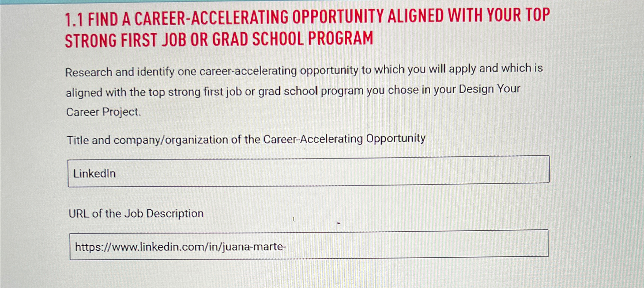Image resolution: width=644 pixels, height=288 pixels.
Task: Click the small dash mark above the URL field
Action: point(339,223)
